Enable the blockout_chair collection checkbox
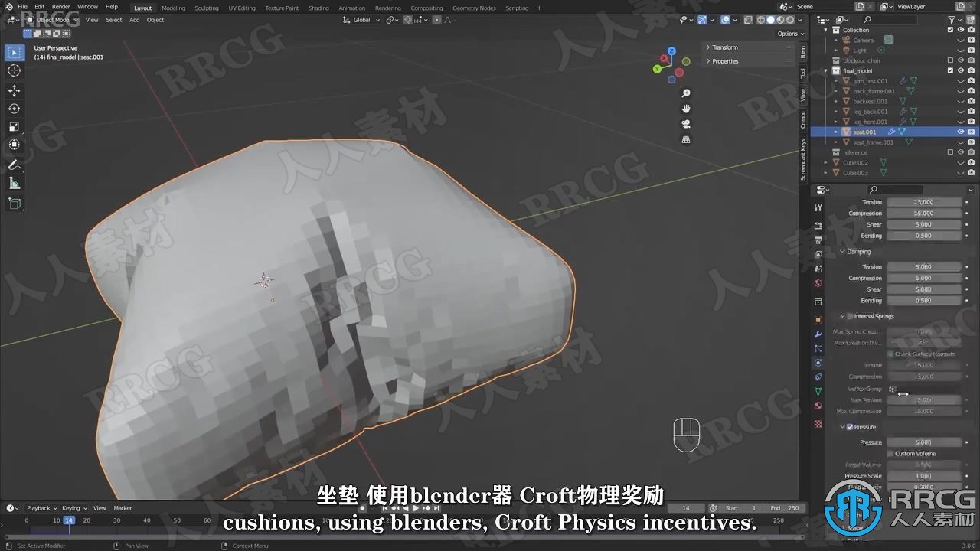 pyautogui.click(x=950, y=60)
